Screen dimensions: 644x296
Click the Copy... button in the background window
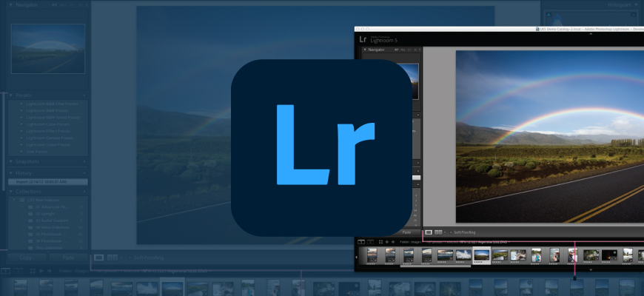[x=27, y=258]
